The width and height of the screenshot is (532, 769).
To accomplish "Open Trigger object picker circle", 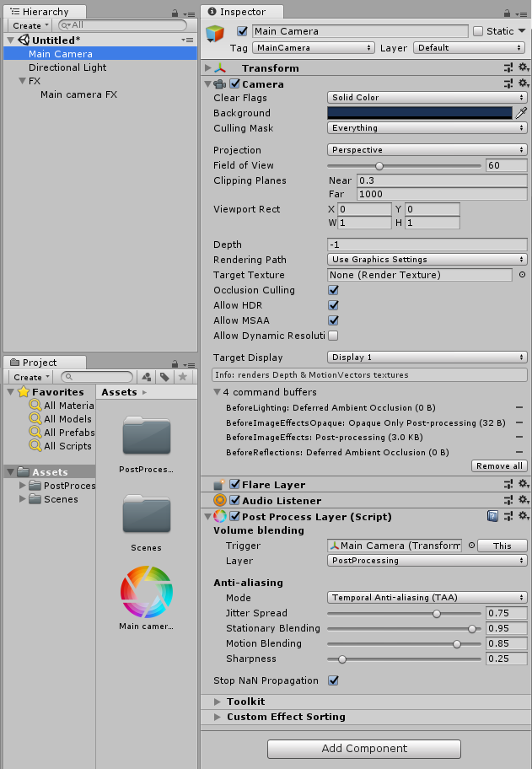I will point(471,546).
